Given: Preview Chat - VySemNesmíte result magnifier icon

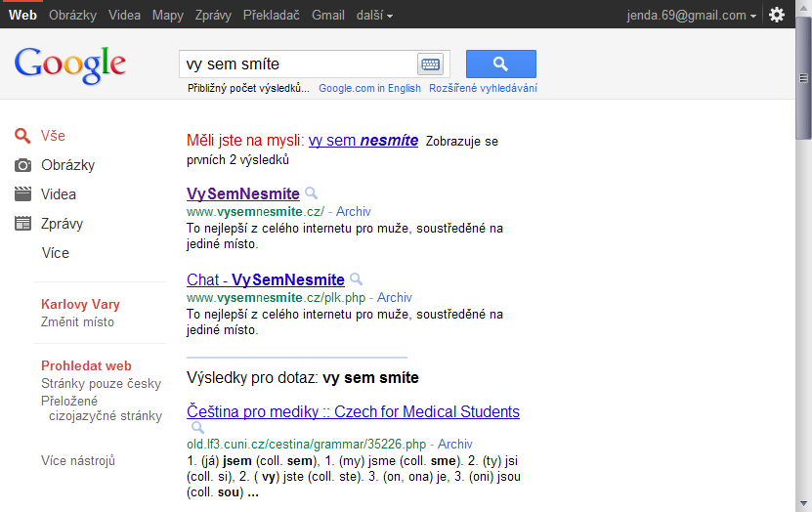Looking at the screenshot, I should 357,279.
